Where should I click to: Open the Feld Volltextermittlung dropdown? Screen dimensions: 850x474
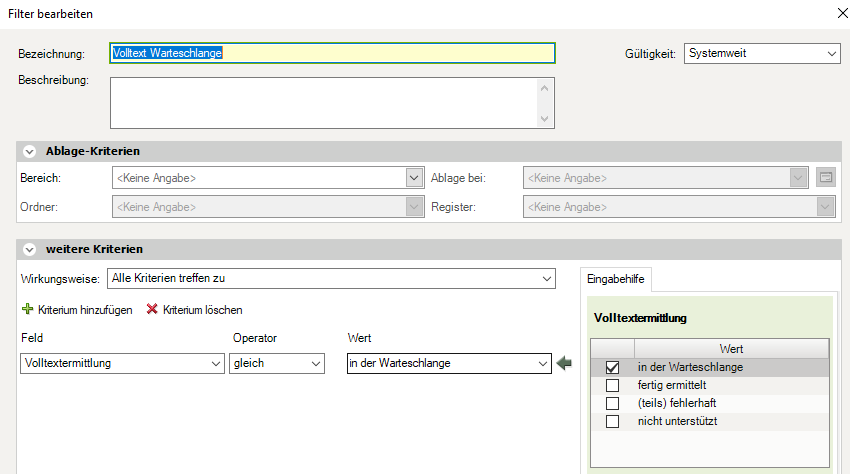pos(215,363)
